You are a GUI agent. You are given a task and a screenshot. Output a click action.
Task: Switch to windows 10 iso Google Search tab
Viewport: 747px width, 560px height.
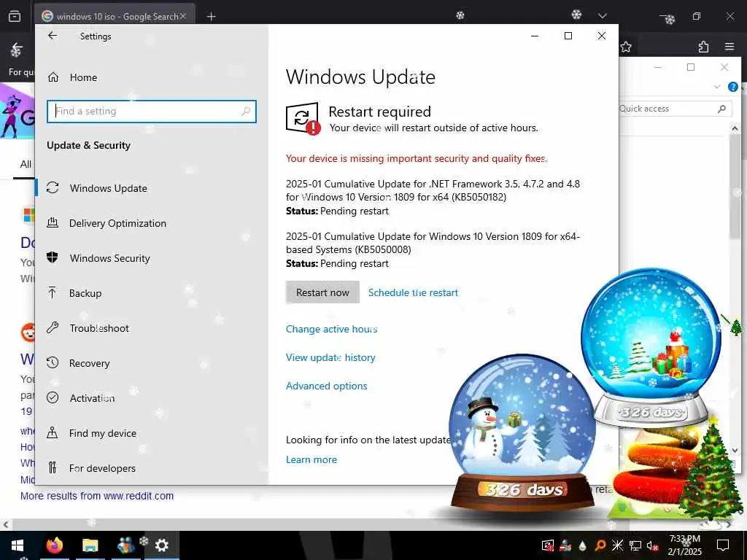click(115, 17)
